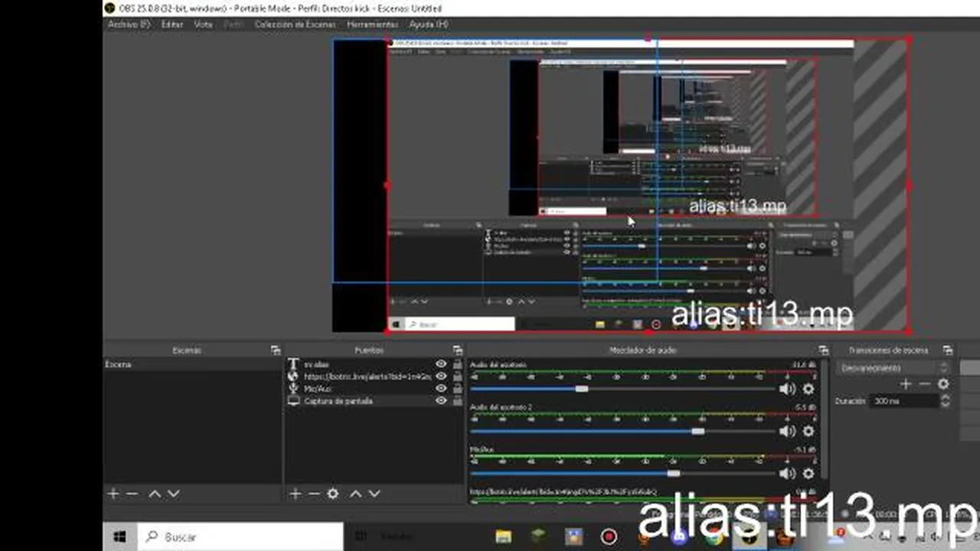This screenshot has height=551, width=980.
Task: Open the Archivo menu
Action: tap(129, 24)
